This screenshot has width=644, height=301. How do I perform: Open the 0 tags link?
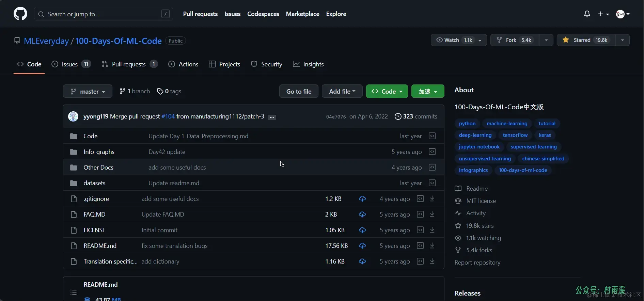tap(169, 91)
